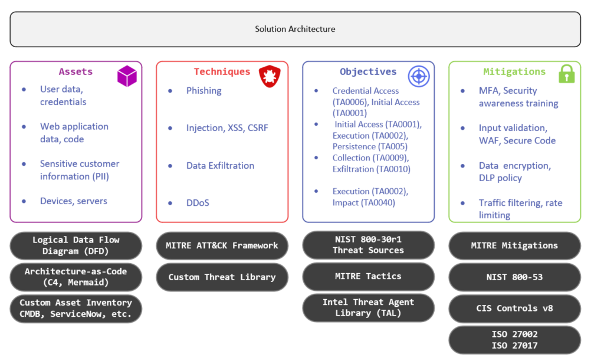The height and width of the screenshot is (364, 591).
Task: Click the green padlock icon next to Mitigations
Action: 566,74
